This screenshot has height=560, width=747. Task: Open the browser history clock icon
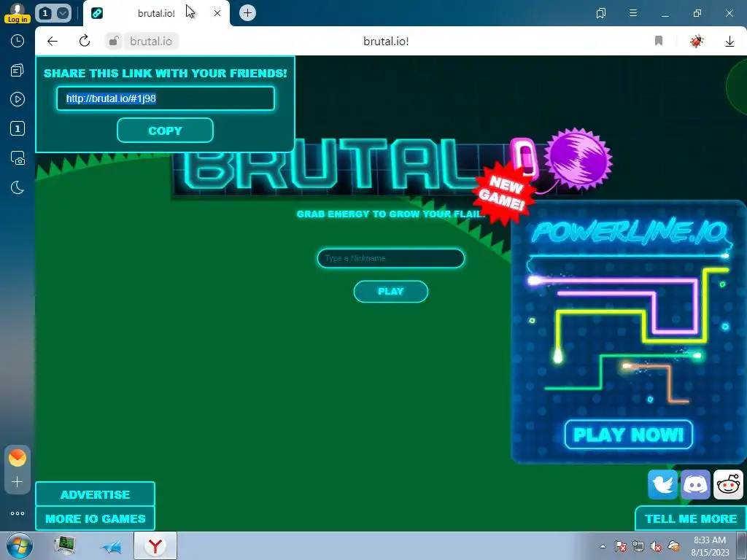(x=18, y=41)
